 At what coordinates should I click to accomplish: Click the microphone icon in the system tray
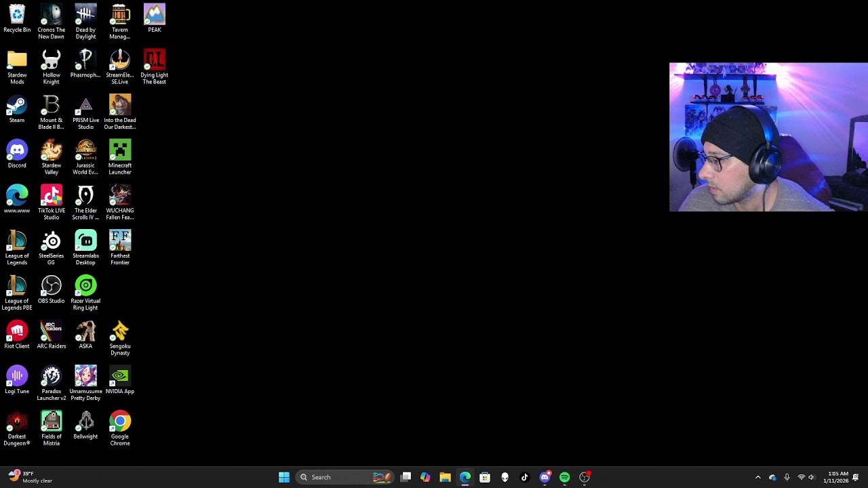point(787,477)
